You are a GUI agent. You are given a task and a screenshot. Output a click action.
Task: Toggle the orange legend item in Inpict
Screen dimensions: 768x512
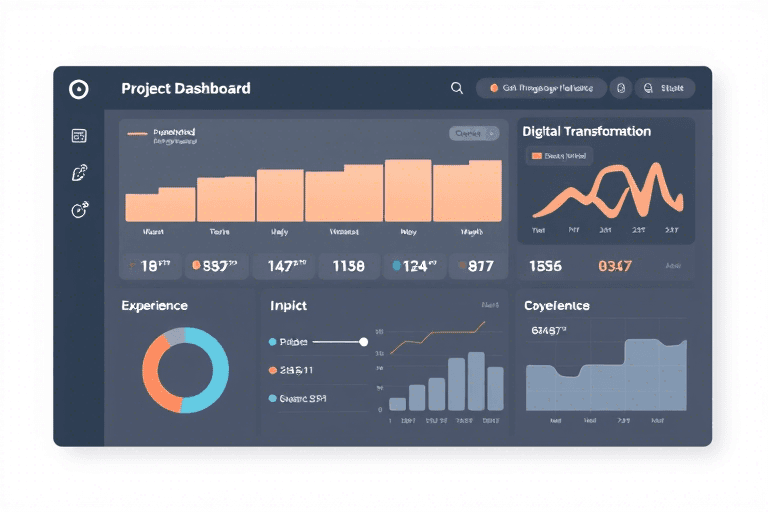click(291, 370)
